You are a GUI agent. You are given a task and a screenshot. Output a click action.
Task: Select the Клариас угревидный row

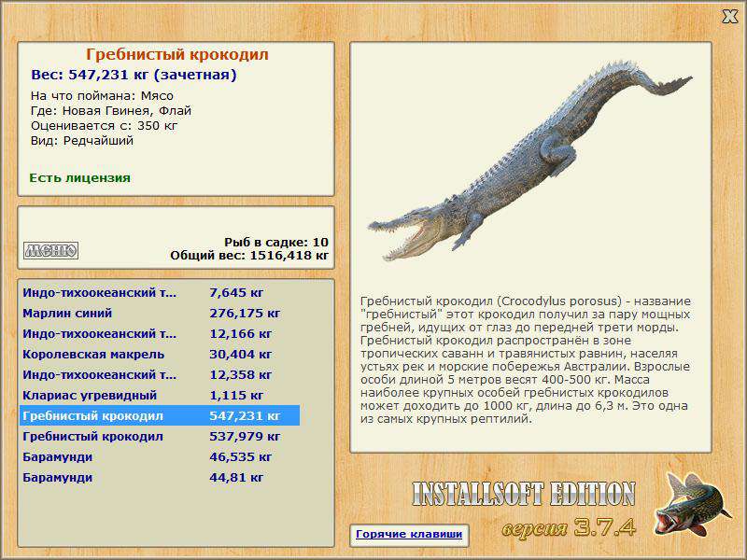click(x=160, y=395)
